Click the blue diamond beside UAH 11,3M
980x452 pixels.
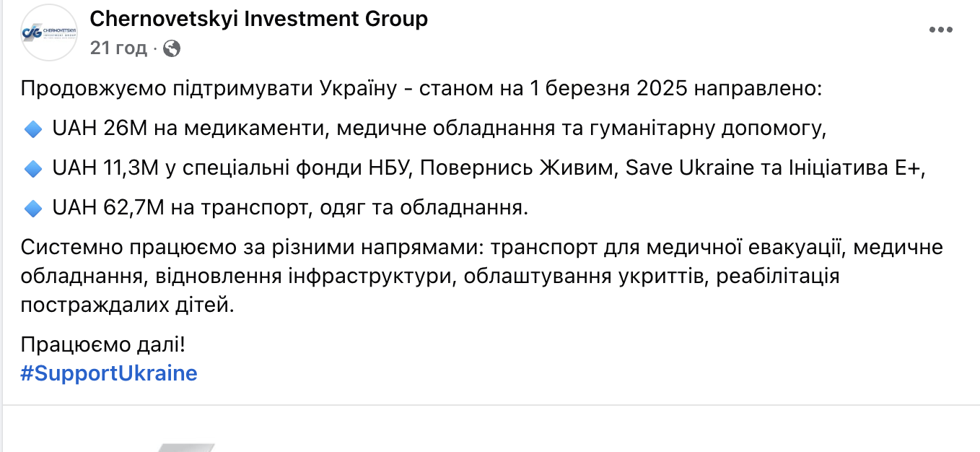pos(32,169)
